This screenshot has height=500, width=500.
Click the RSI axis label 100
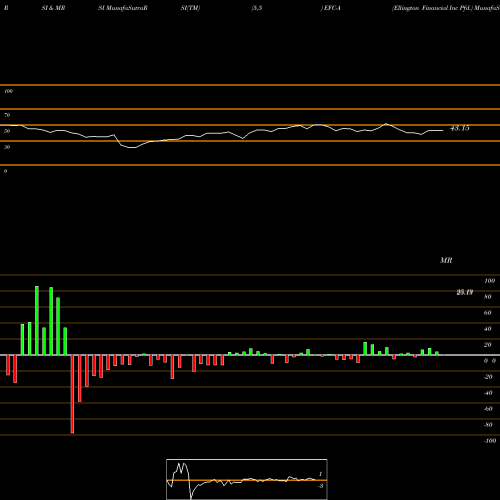9,91
